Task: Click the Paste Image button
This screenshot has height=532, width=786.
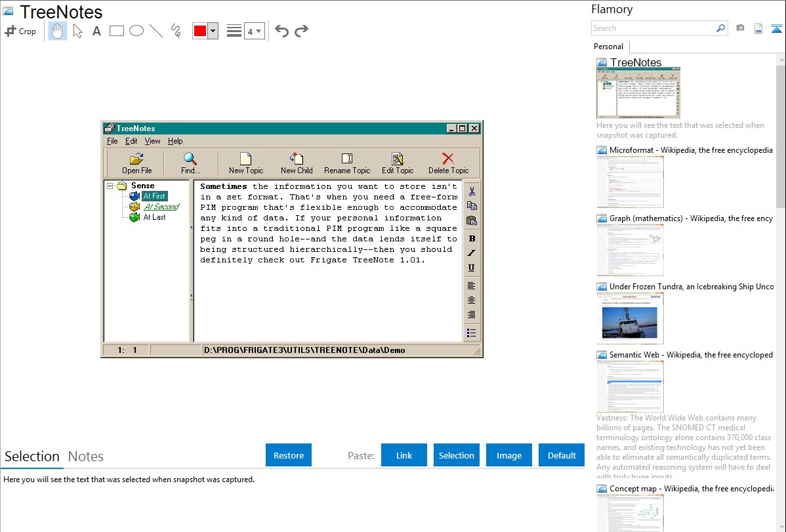Action: click(x=508, y=455)
